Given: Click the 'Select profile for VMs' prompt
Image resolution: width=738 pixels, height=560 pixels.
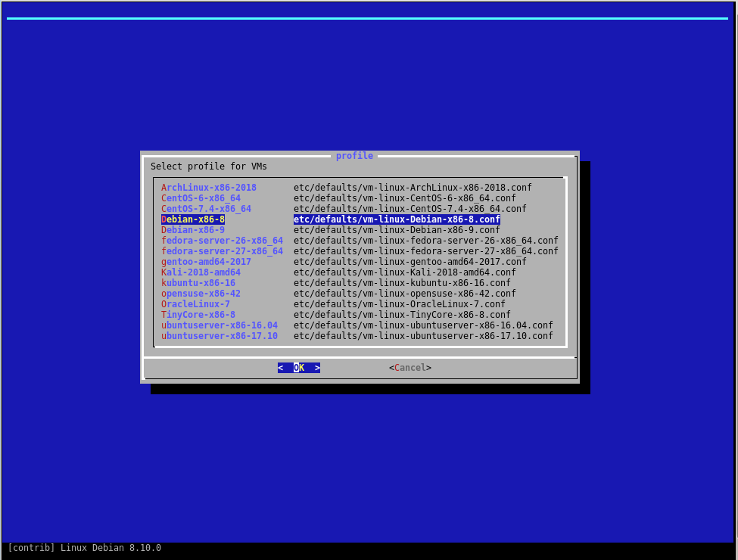Looking at the screenshot, I should click(208, 166).
